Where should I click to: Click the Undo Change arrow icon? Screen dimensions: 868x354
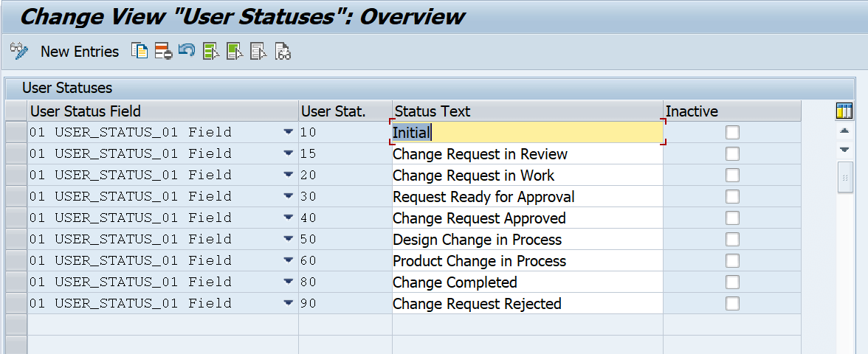pos(187,51)
